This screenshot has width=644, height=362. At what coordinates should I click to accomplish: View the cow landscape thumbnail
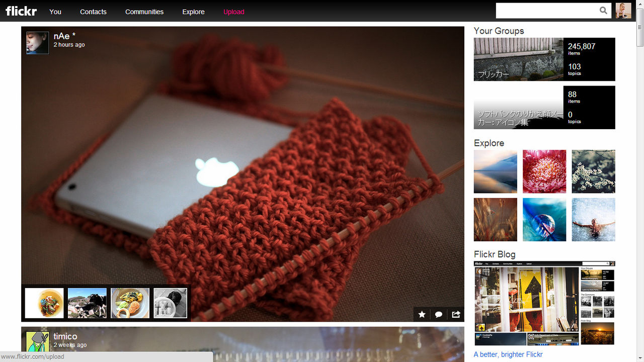point(87,303)
